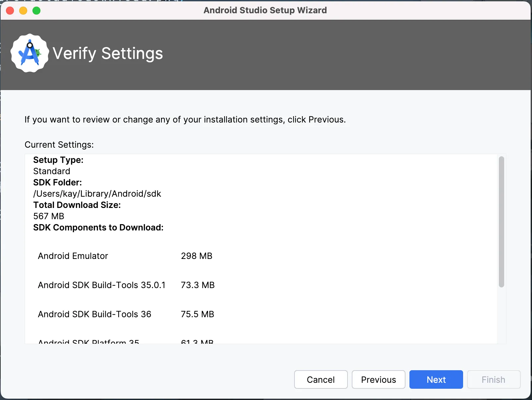Click the 567 MB download size value

pos(49,216)
